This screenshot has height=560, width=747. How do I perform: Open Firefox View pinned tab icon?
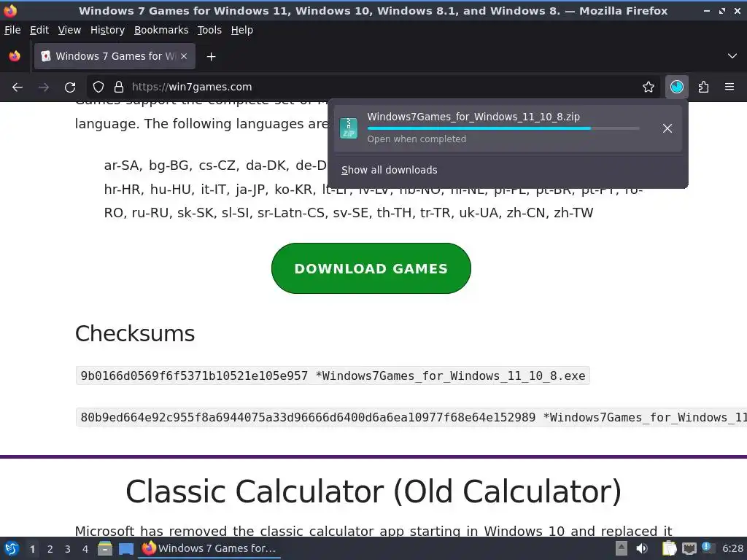click(x=15, y=56)
